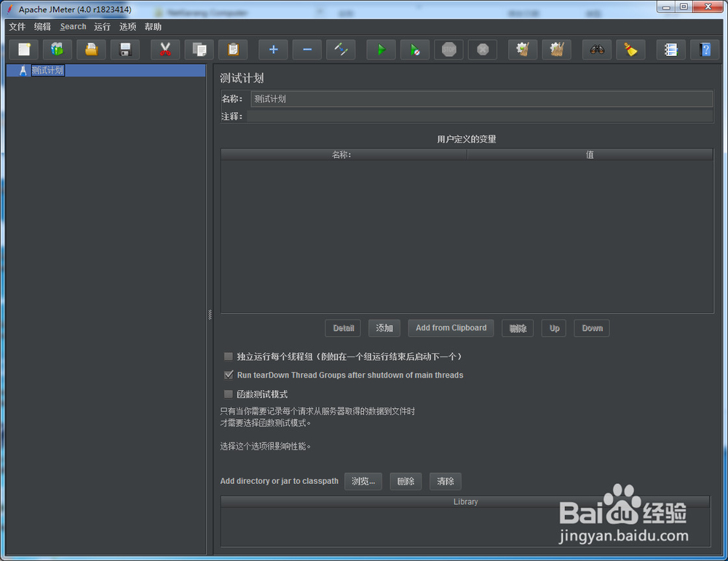Click the Collapse all minus icon
The image size is (728, 561).
point(307,49)
